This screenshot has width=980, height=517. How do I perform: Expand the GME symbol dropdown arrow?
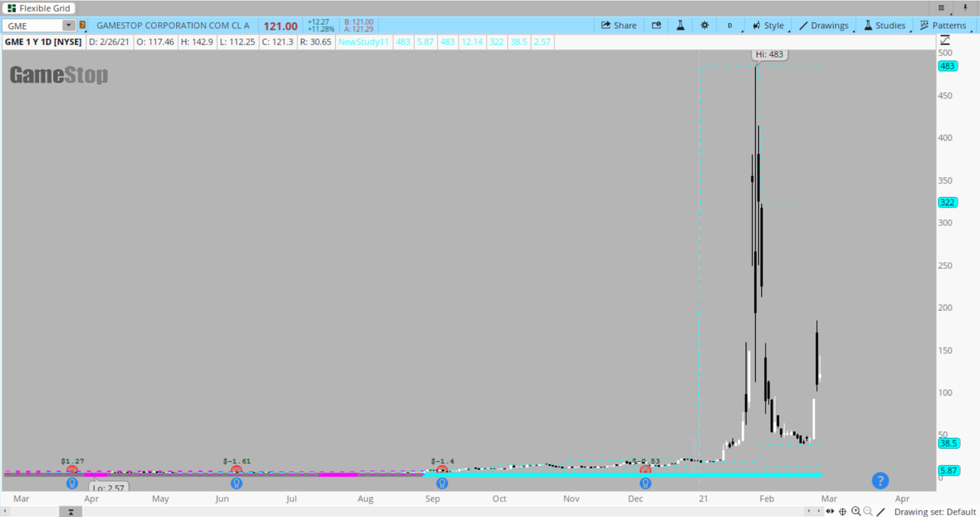70,25
